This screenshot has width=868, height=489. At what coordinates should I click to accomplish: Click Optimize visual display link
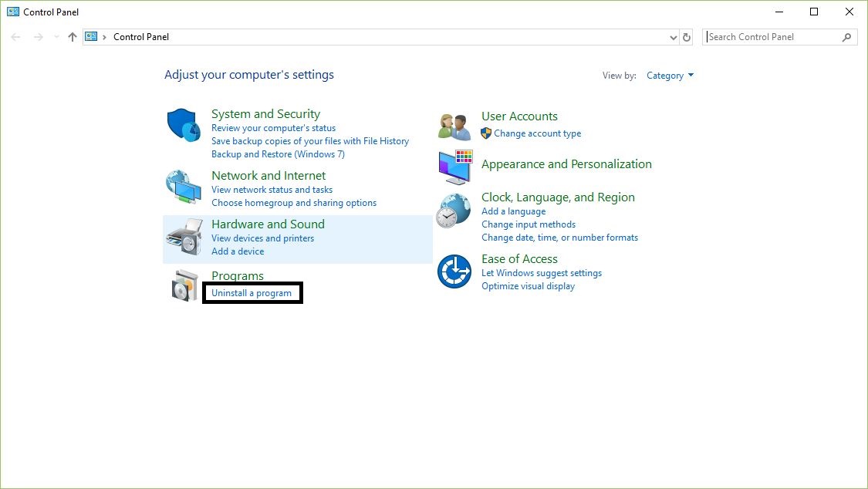528,287
